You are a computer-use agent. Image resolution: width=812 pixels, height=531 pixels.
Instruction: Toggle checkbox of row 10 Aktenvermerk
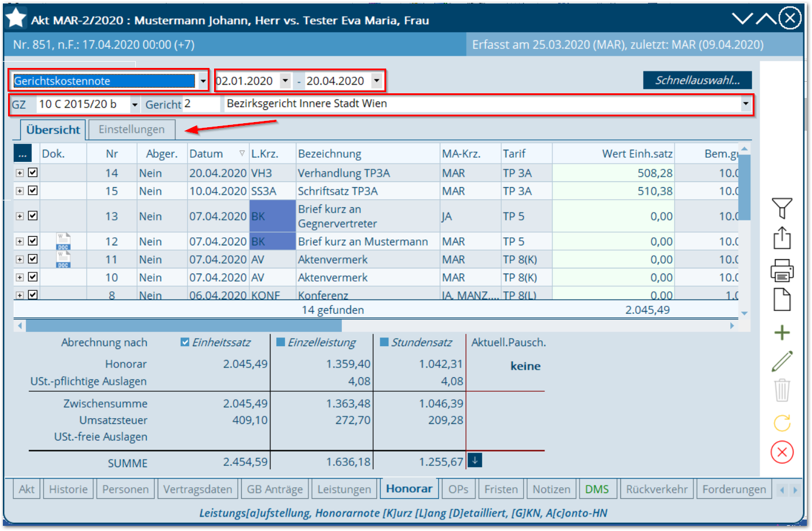pyautogui.click(x=33, y=276)
